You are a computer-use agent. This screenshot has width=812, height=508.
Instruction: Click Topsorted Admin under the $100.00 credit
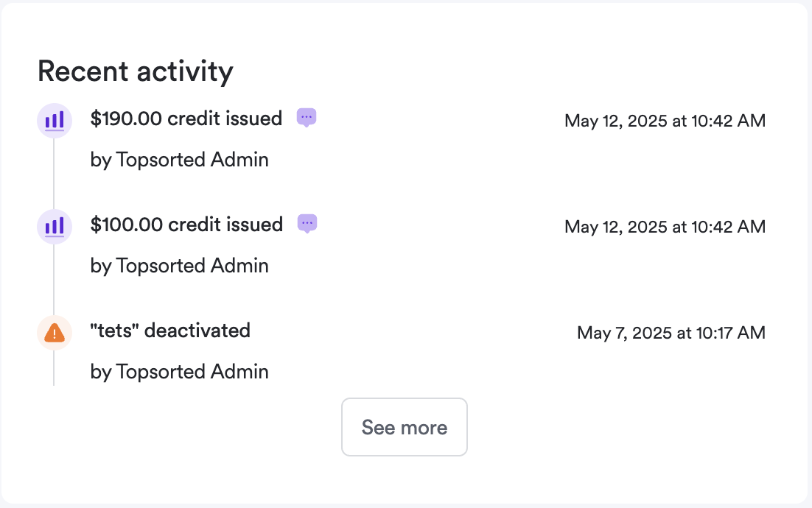coord(179,266)
